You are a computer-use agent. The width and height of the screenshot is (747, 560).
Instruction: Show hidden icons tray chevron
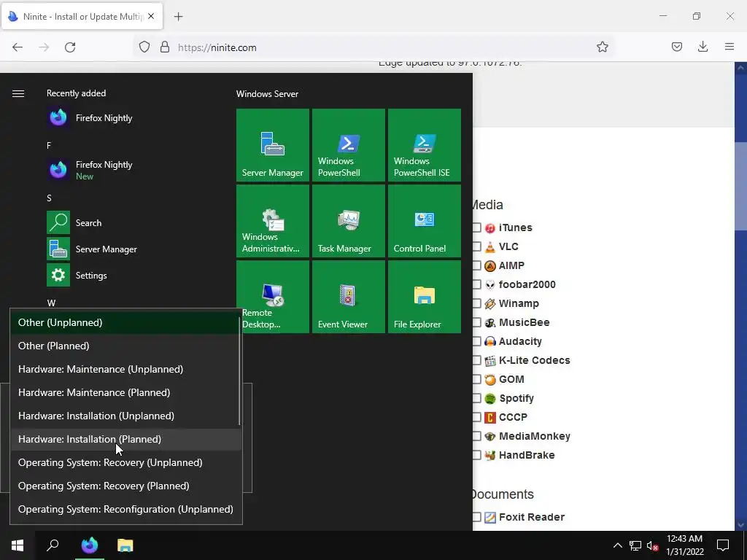617,545
